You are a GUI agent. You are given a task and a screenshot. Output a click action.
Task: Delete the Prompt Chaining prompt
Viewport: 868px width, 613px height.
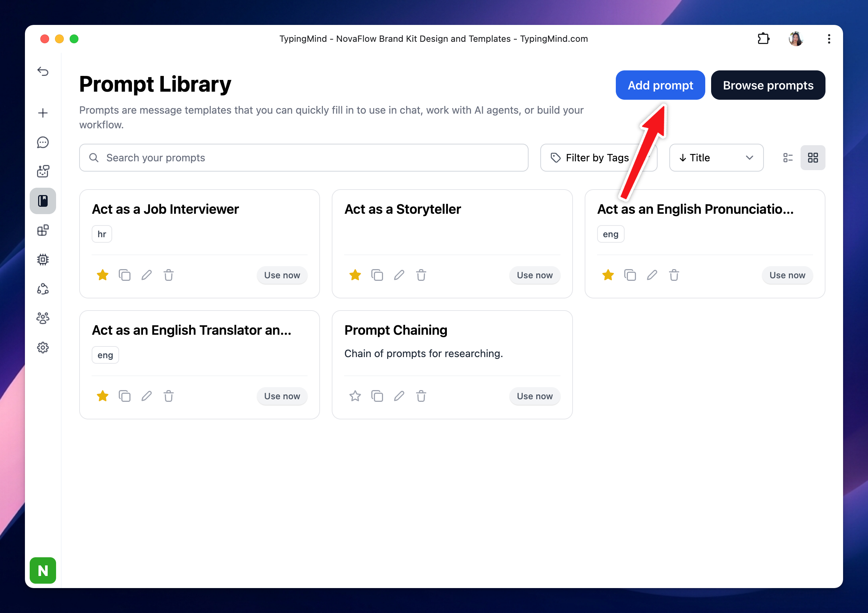coord(421,396)
